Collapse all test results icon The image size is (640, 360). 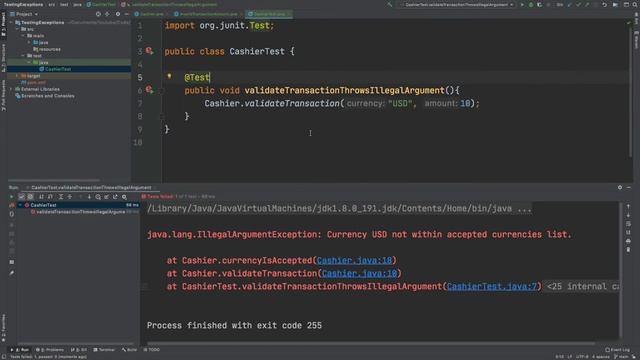pos(70,197)
